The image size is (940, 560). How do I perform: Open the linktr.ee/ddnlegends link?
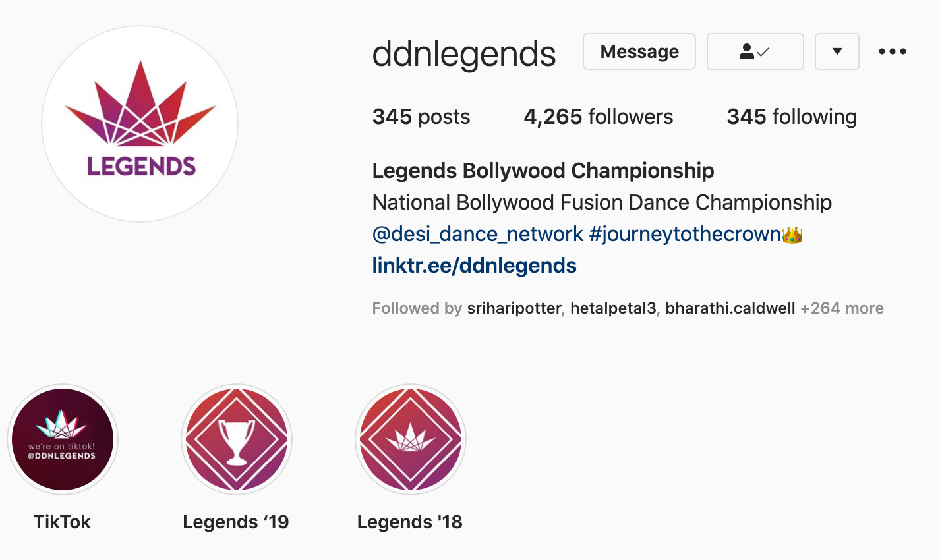pyautogui.click(x=475, y=266)
